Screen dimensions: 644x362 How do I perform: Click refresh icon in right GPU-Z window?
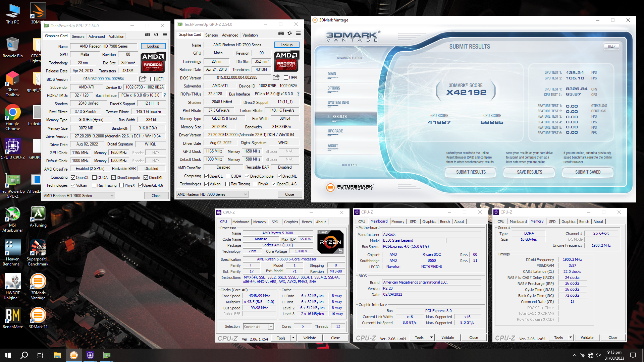[x=289, y=33]
